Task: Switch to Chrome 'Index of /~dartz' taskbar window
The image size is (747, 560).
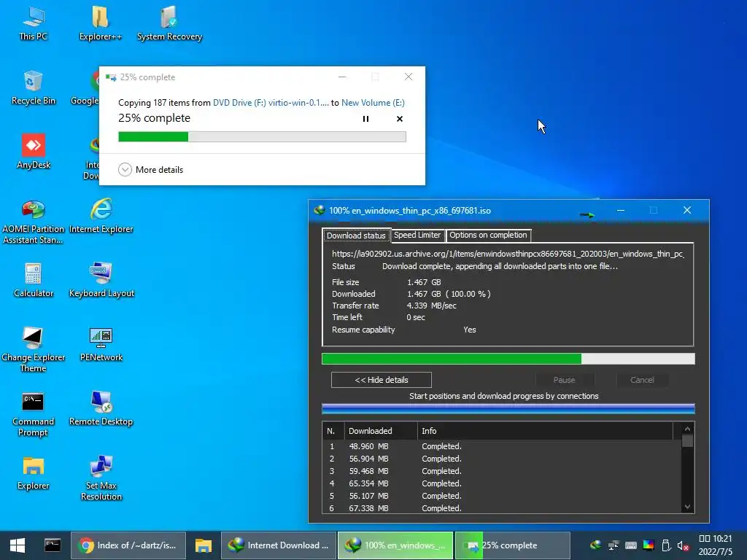Action: [128, 545]
